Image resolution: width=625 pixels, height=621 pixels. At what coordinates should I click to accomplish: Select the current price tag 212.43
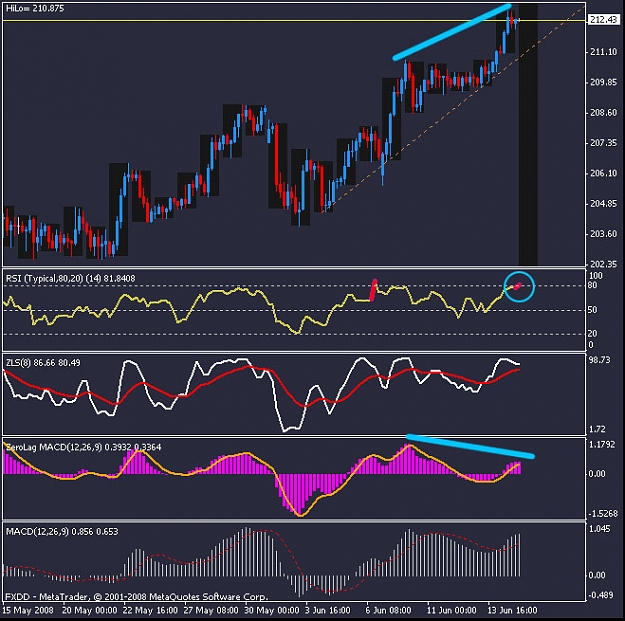pyautogui.click(x=604, y=20)
